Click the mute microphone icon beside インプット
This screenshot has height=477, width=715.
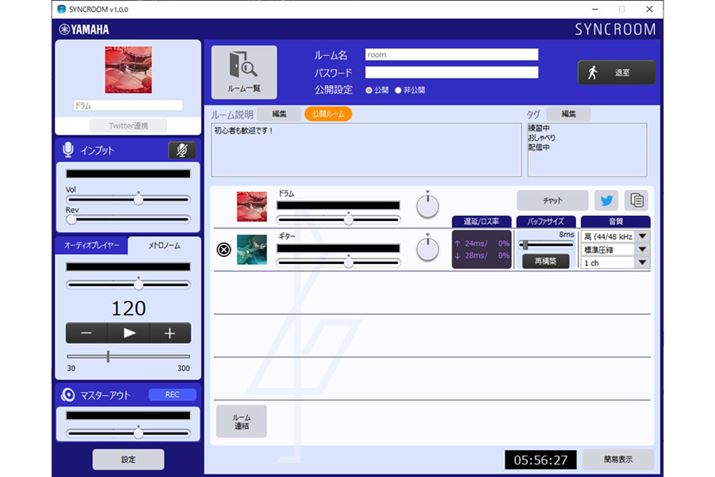[182, 150]
